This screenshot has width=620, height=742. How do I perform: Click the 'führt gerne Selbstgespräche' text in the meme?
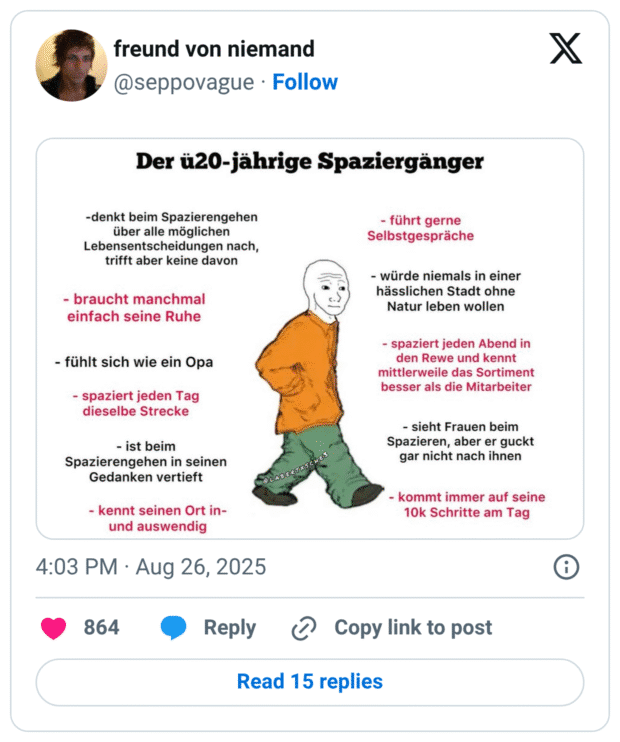[x=420, y=228]
